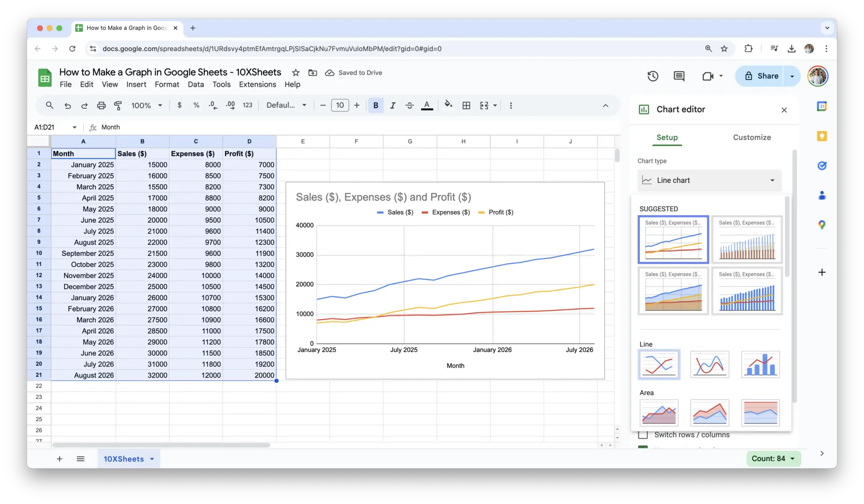Add a new sheet
The height and width of the screenshot is (504, 864).
coord(59,459)
